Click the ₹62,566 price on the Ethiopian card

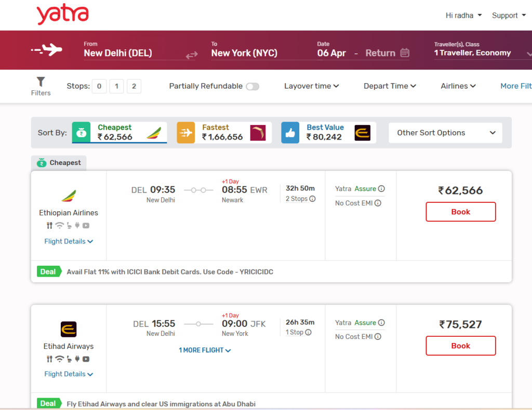pyautogui.click(x=460, y=190)
